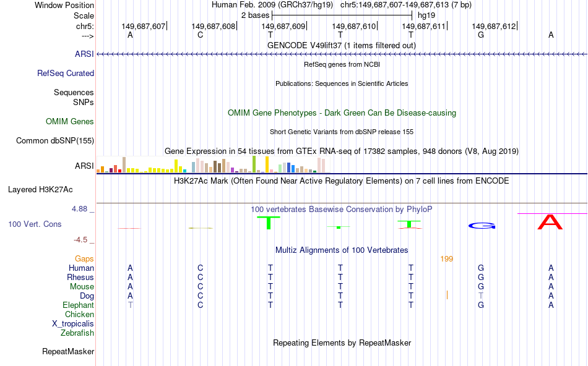Click the 2 bases scale bar
Viewport: 588px width, 366px height.
click(342, 15)
